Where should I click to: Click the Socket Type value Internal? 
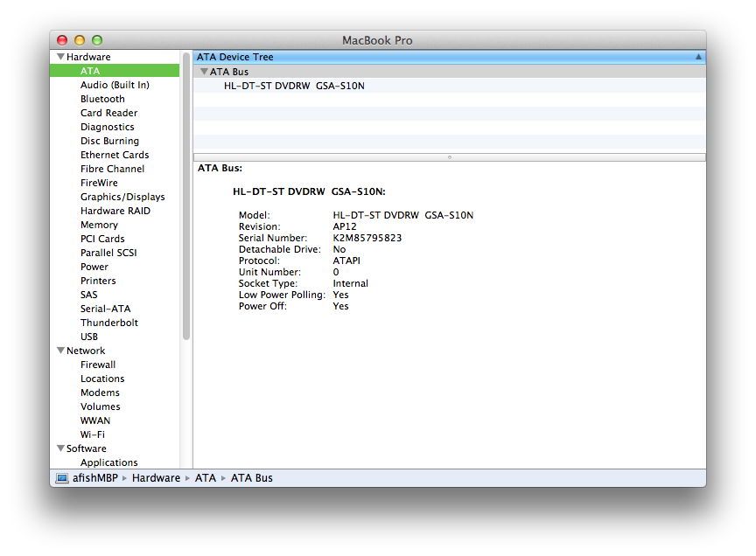351,283
